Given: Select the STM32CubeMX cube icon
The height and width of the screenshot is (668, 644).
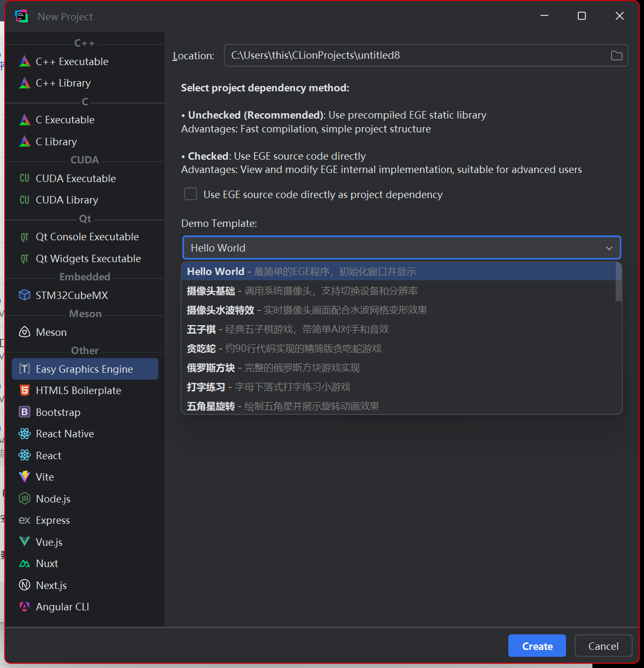Looking at the screenshot, I should [x=25, y=295].
